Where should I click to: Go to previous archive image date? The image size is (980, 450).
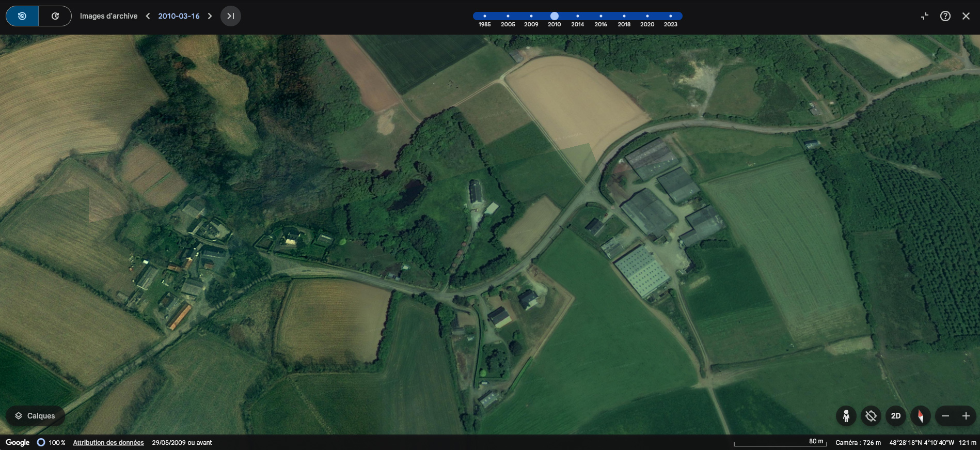(148, 16)
